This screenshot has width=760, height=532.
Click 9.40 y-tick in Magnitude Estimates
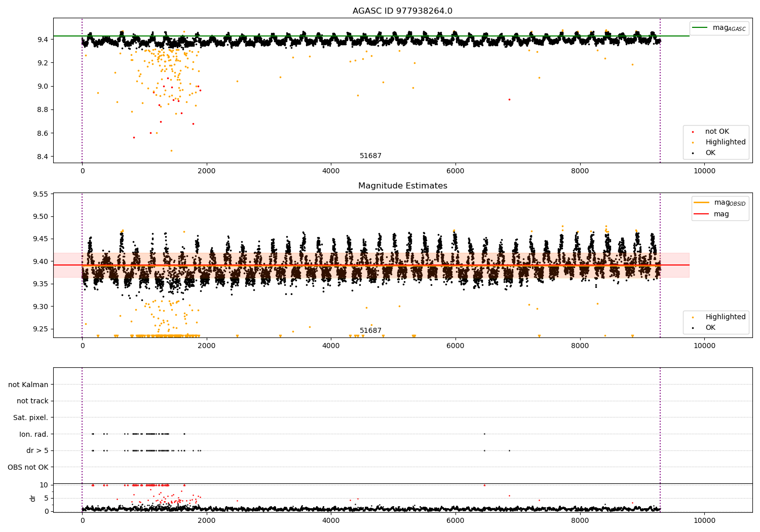tap(41, 261)
